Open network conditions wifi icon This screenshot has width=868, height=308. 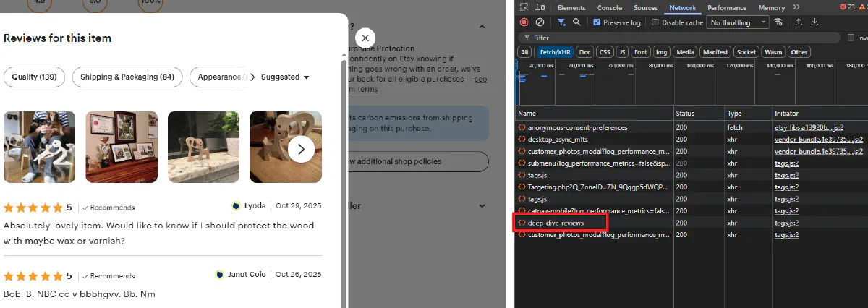click(x=778, y=22)
